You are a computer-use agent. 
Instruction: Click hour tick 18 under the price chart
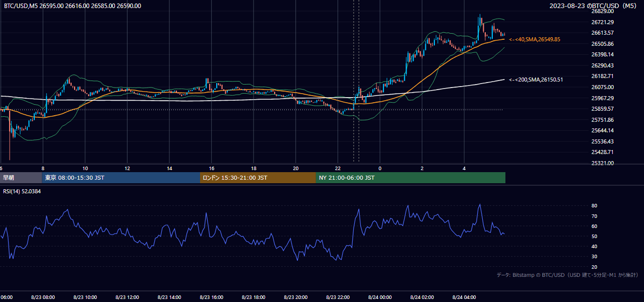tap(253, 169)
